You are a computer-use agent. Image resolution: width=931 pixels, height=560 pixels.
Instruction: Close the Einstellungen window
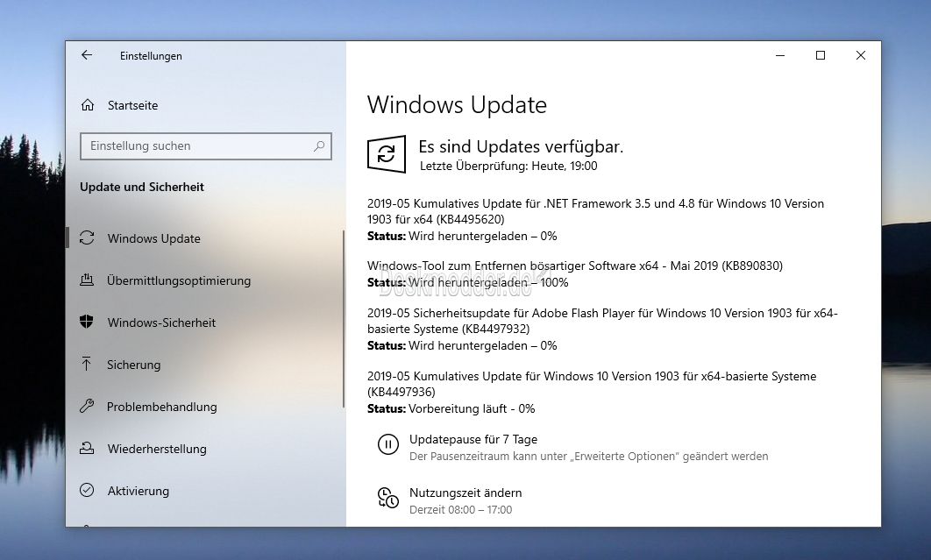tap(860, 55)
